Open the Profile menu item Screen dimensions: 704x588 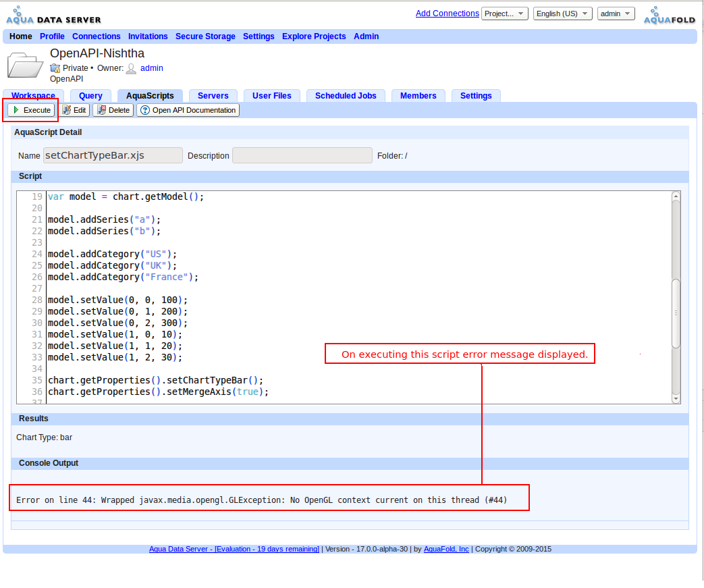52,36
